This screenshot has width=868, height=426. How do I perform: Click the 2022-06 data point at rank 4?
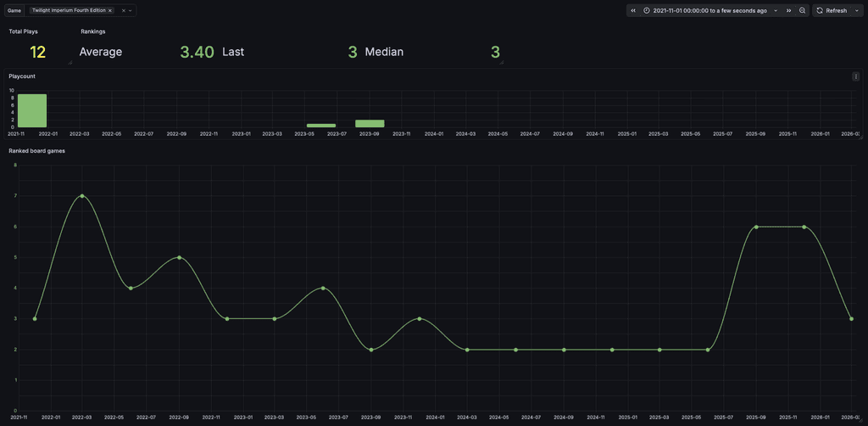click(131, 288)
